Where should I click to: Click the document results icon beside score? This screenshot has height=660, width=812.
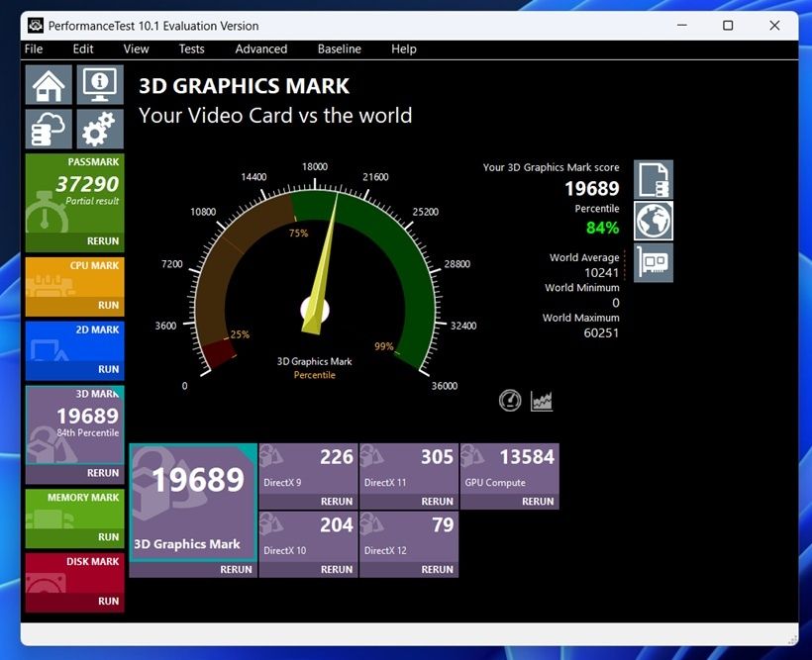[x=654, y=180]
